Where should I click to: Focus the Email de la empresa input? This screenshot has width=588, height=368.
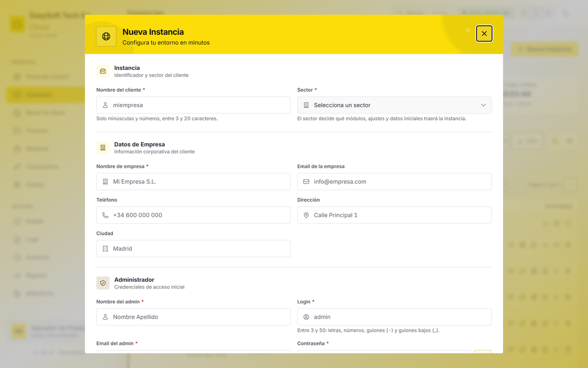tap(394, 182)
